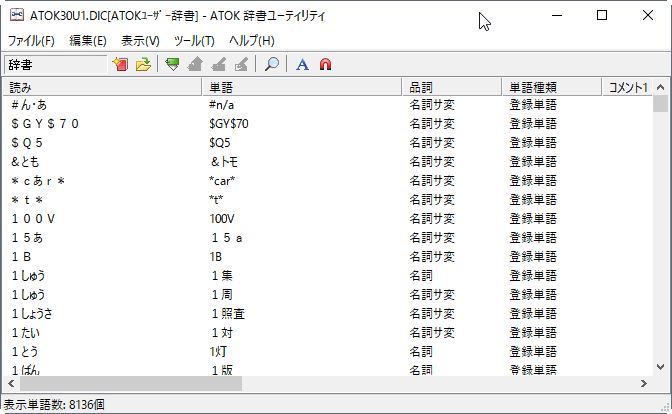Click horizontal scrollbar right arrow
Image resolution: width=672 pixels, height=414 pixels.
[644, 384]
